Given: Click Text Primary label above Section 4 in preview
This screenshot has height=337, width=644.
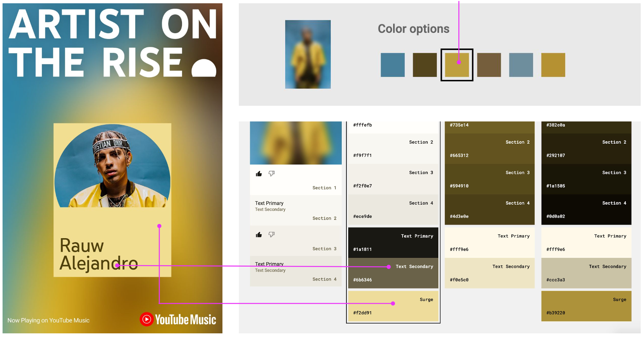Looking at the screenshot, I should coord(269,264).
